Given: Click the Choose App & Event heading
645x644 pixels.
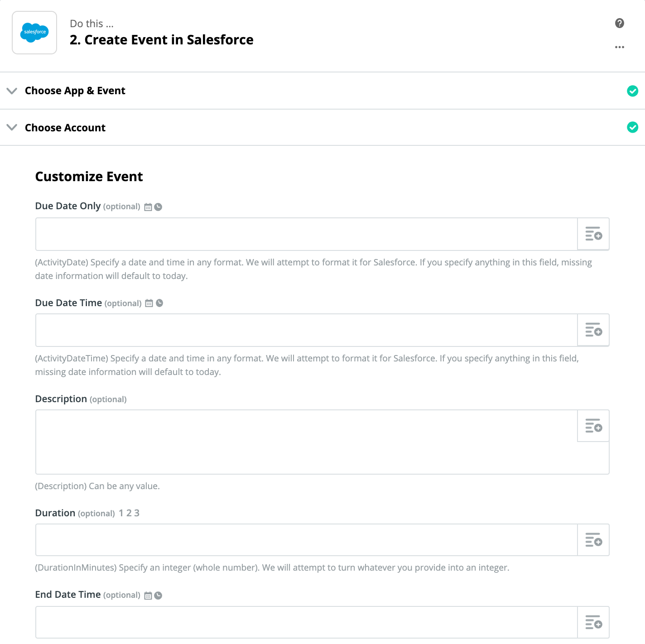Looking at the screenshot, I should click(75, 91).
